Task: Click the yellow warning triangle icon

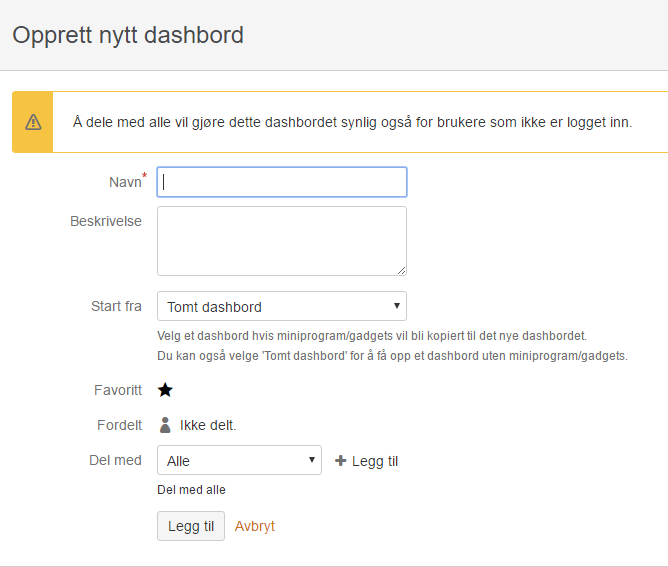Action: [33, 122]
